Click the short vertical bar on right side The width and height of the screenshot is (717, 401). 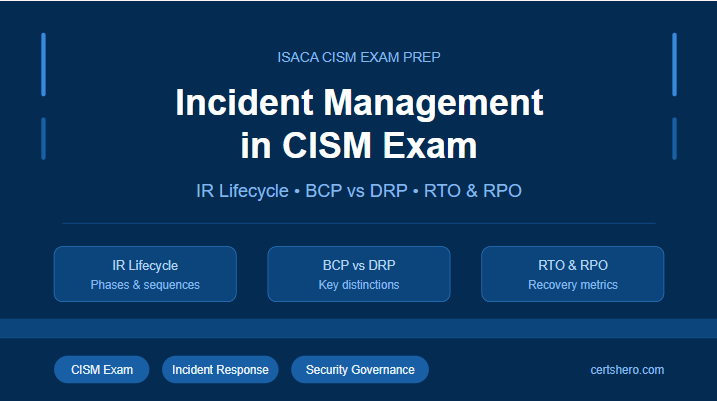point(674,138)
